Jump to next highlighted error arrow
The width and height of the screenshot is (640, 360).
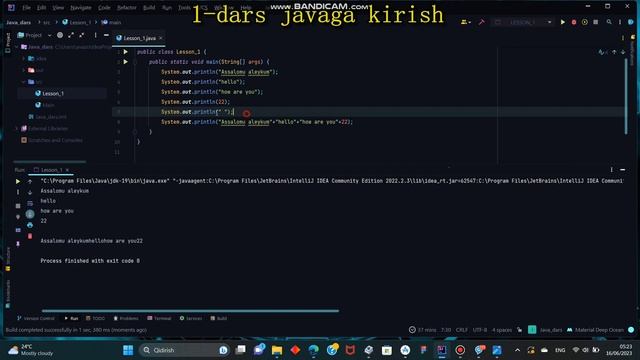pyautogui.click(x=623, y=52)
